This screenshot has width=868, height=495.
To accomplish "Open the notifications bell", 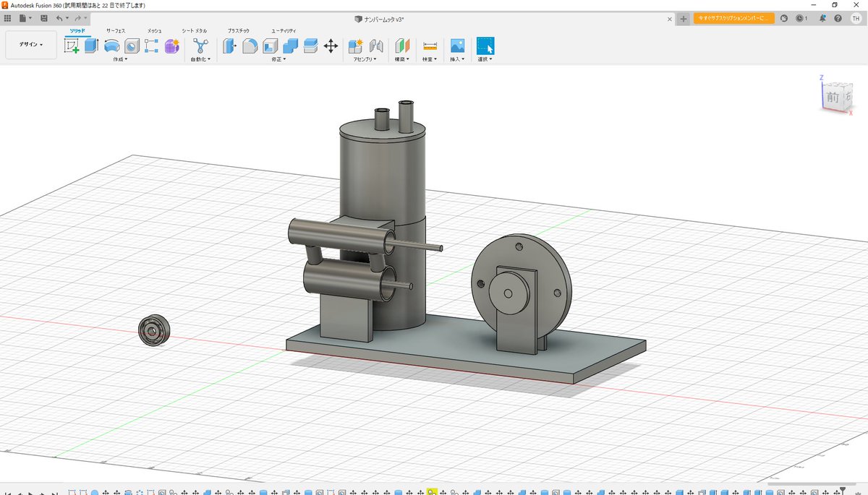I will [822, 18].
